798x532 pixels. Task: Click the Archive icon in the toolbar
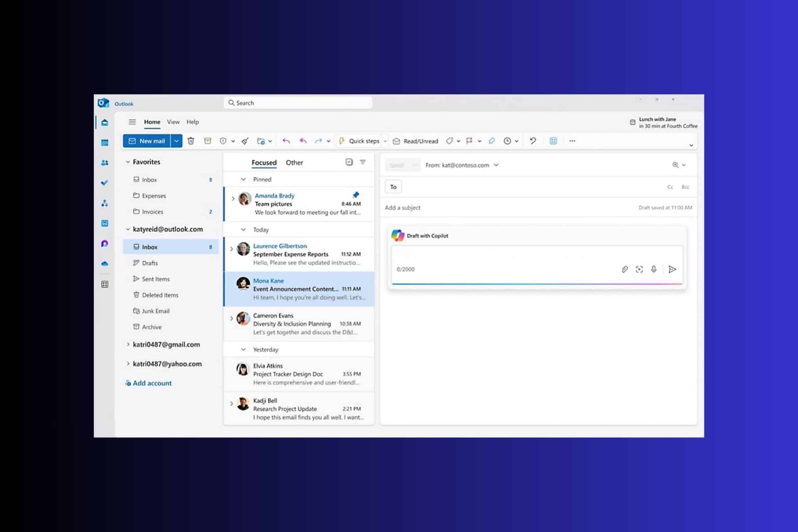point(207,141)
